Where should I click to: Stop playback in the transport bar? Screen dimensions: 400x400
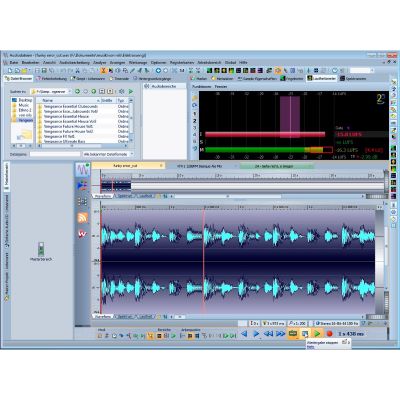pyautogui.click(x=305, y=333)
